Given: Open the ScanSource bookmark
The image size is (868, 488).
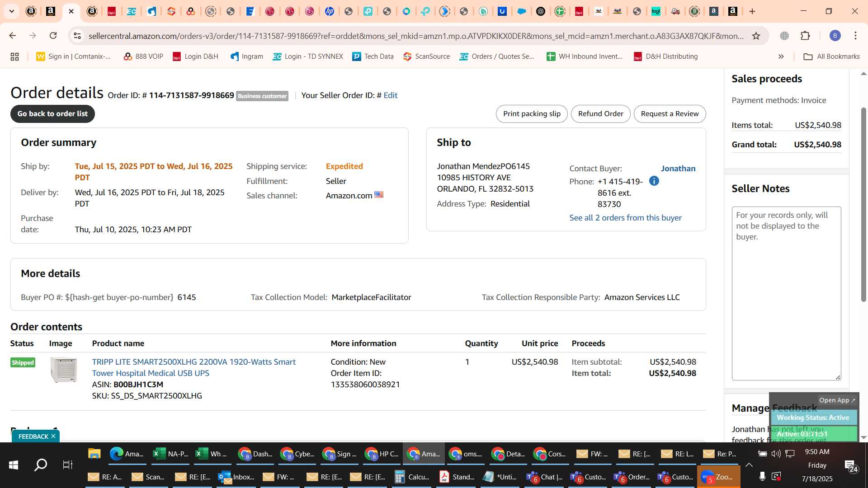Looking at the screenshot, I should pos(427,56).
